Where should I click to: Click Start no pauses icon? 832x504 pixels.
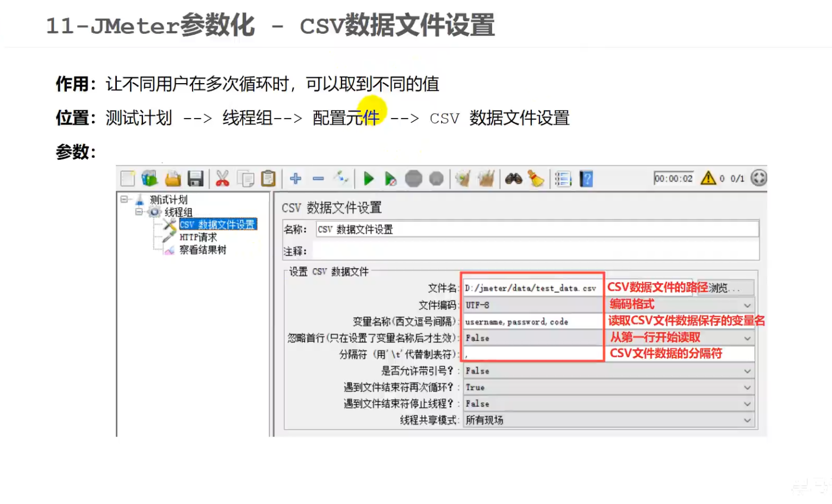[x=390, y=179]
